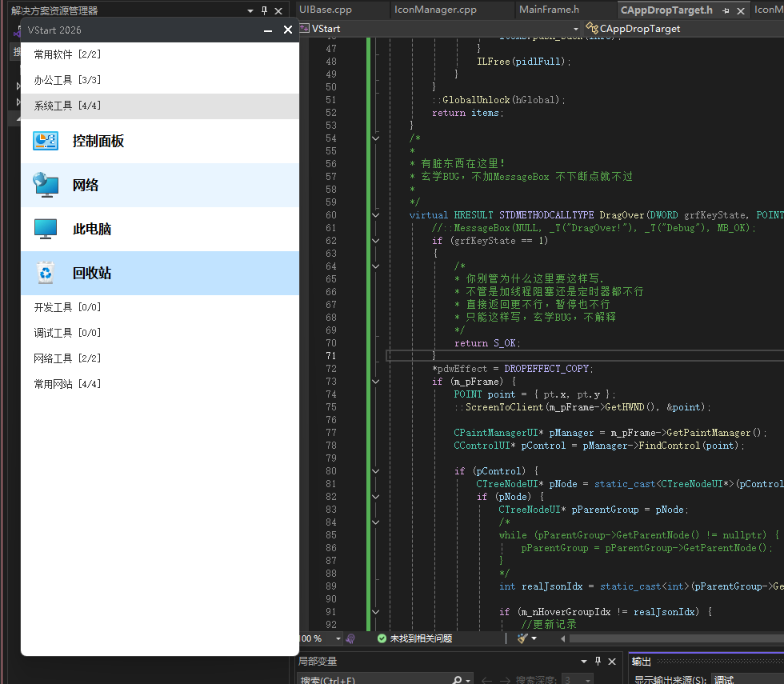Collapse the DragOver function at line 60
Viewport: 784px width, 684px height.
click(x=376, y=215)
